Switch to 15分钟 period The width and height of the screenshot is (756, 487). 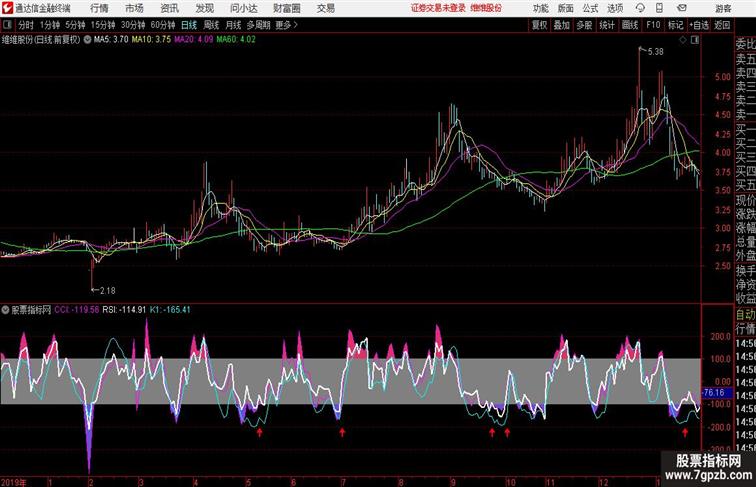coord(103,25)
